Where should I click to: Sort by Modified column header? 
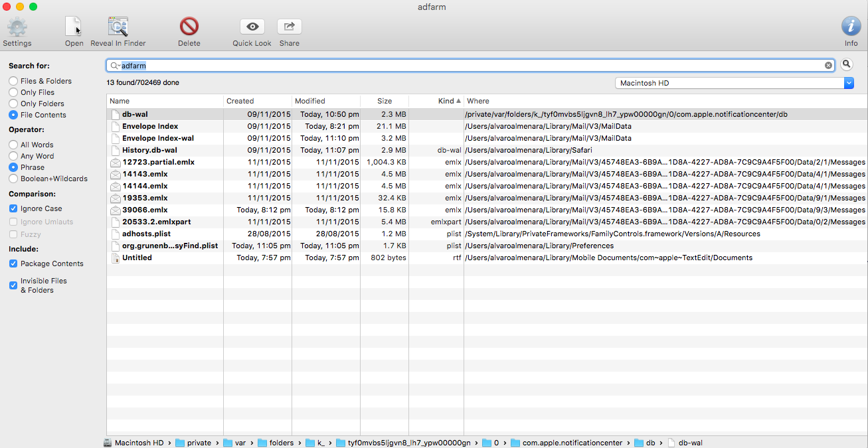coord(326,101)
